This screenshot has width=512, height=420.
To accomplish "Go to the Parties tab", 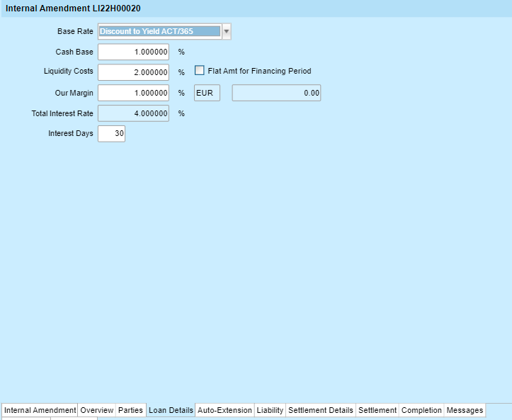I will [130, 410].
